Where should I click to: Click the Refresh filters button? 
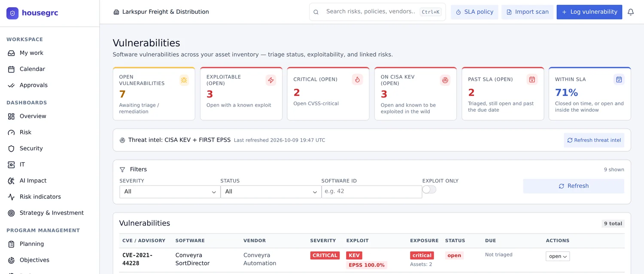pos(574,186)
